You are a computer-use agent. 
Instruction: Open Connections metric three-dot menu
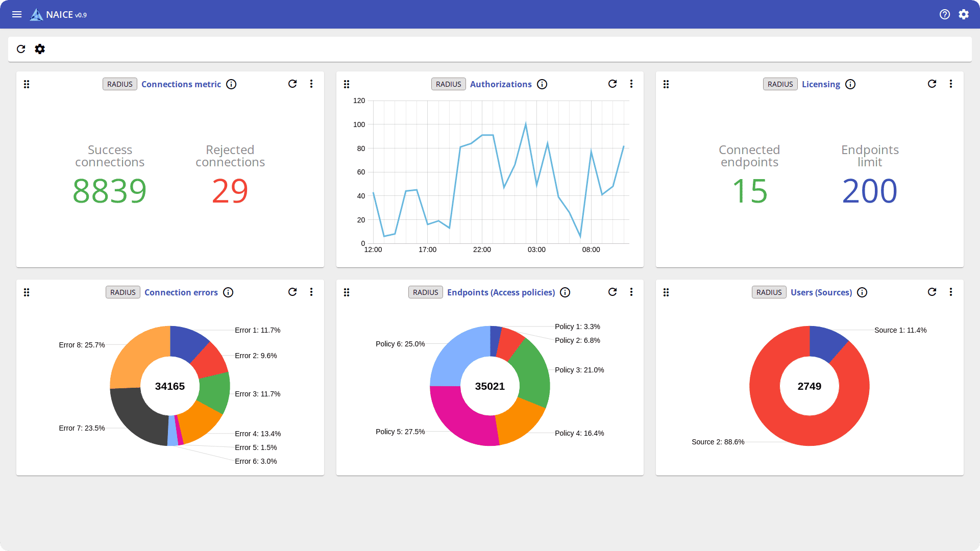311,84
